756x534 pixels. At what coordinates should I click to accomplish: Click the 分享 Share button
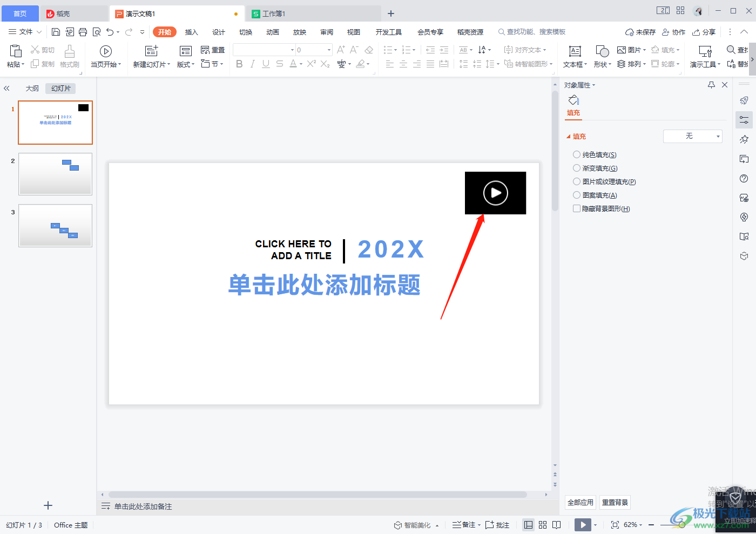click(704, 32)
